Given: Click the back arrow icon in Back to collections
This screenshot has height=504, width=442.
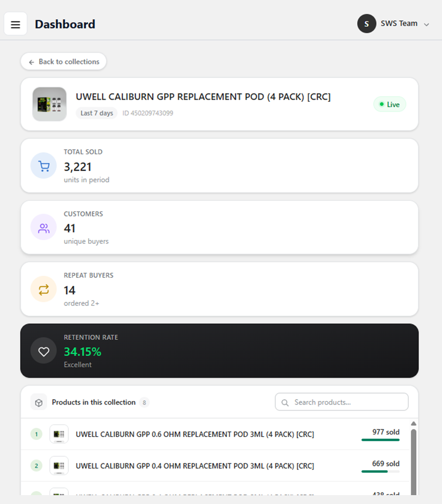Looking at the screenshot, I should point(32,62).
